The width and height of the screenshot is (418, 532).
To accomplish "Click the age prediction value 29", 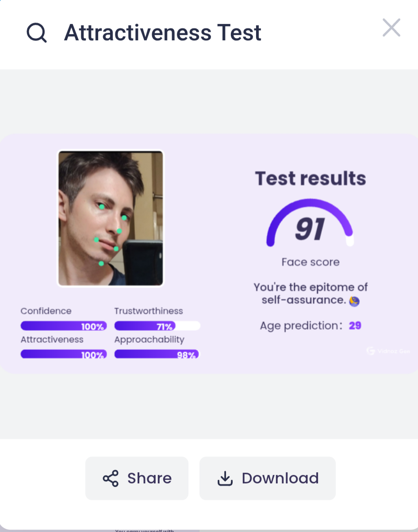I will (355, 326).
